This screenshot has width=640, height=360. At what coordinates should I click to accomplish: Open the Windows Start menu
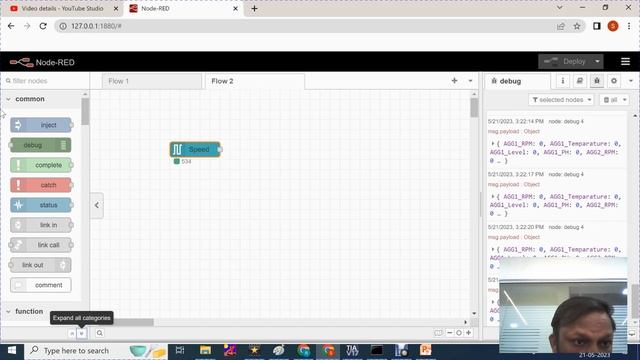coord(11,350)
